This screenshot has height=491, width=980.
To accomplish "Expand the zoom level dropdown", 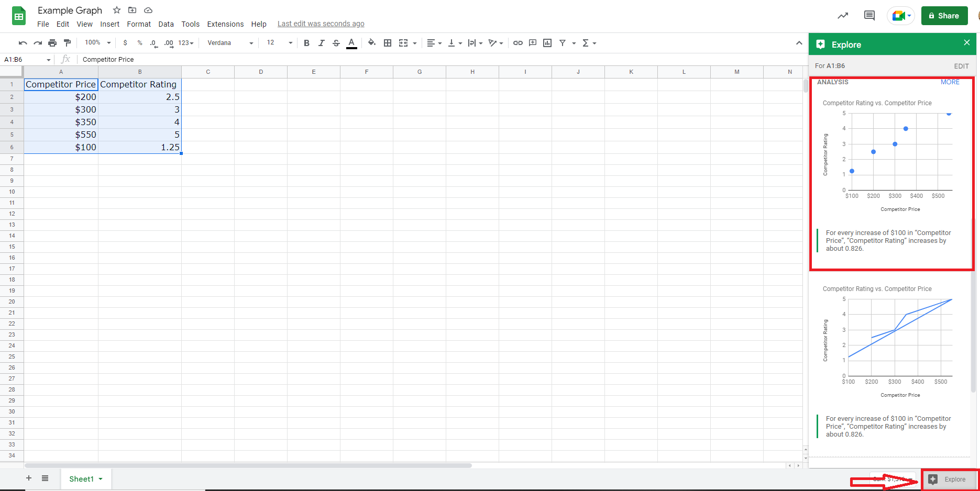I will 96,42.
